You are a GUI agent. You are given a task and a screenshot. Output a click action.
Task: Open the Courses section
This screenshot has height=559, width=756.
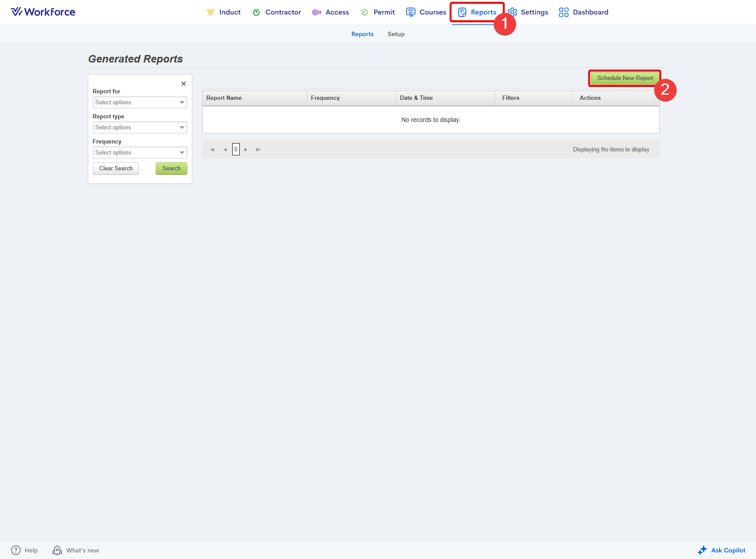426,12
